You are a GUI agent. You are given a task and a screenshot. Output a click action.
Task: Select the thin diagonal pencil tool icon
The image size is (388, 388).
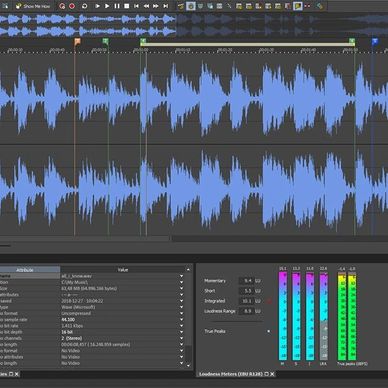(229, 6)
